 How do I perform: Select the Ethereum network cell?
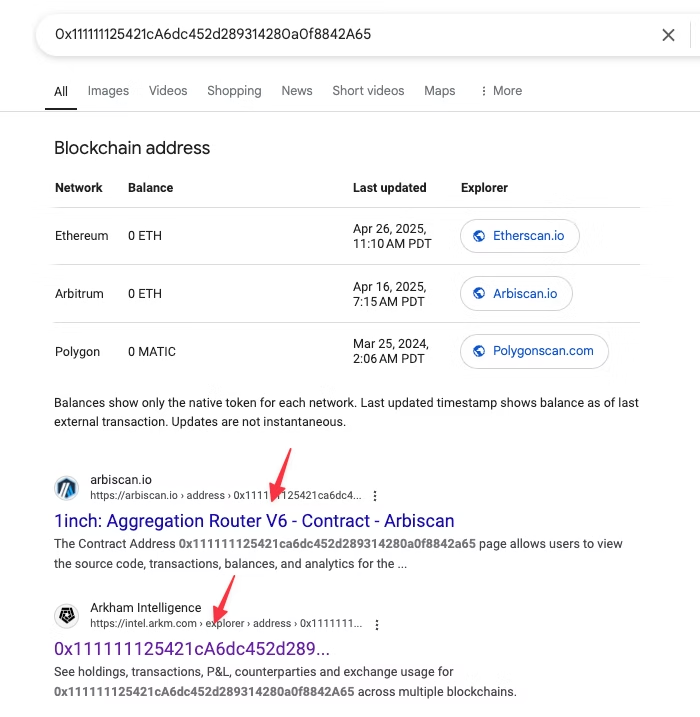pyautogui.click(x=81, y=236)
